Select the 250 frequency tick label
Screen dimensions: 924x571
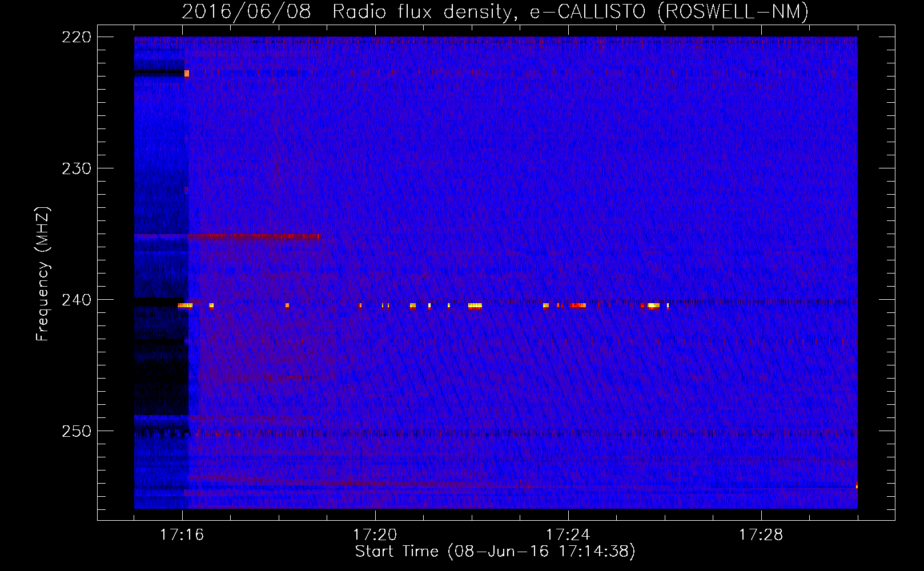[77, 431]
